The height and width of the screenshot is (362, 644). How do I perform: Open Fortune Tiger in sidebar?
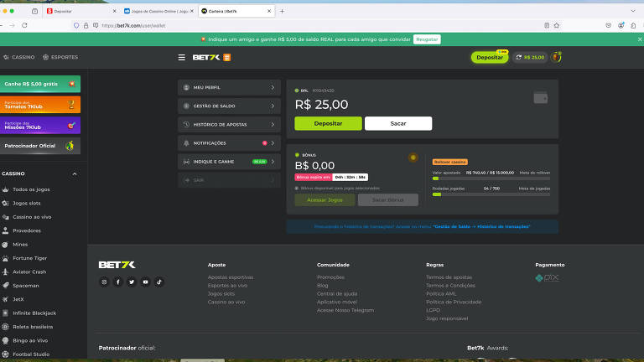(29, 258)
